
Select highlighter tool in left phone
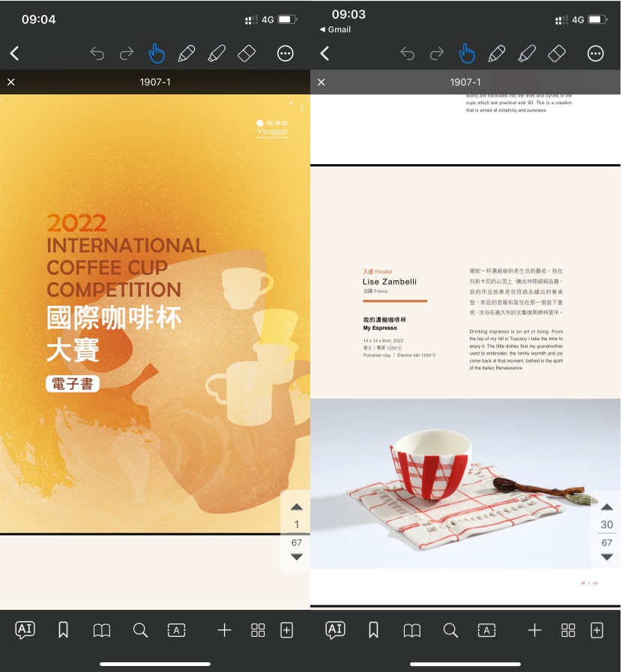coord(217,54)
